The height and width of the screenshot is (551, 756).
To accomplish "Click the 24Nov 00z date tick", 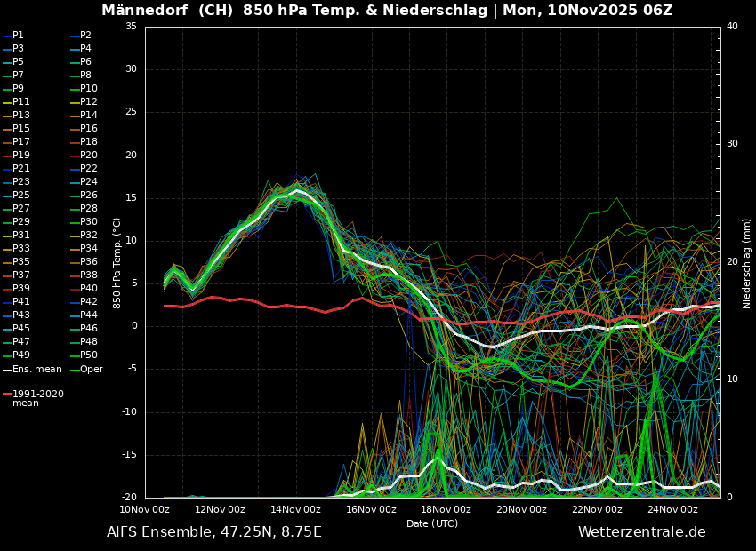I will 672,509.
